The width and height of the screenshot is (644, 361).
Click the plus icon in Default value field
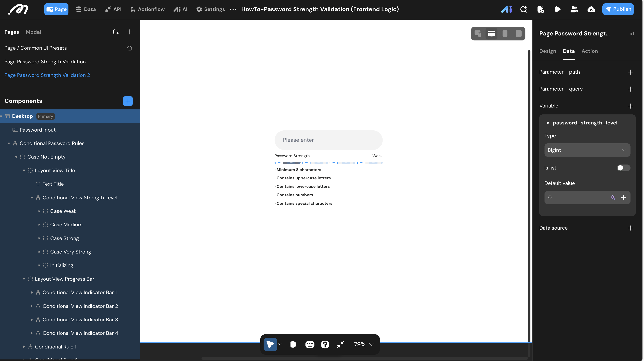coord(624,198)
